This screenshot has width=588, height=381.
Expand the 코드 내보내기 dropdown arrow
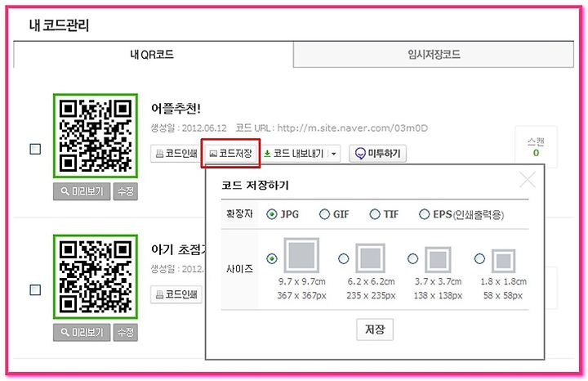pos(334,153)
